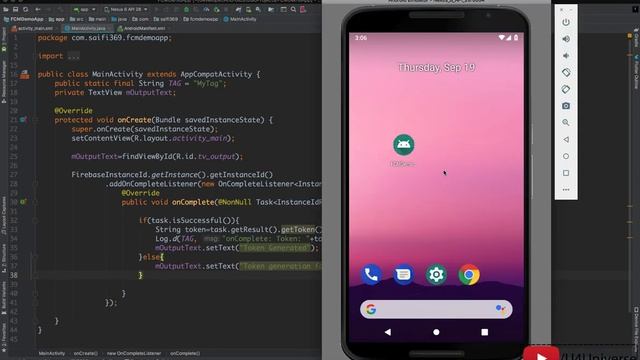The height and width of the screenshot is (360, 640).
Task: Click the Open folder toolbar icon
Action: [6, 9]
